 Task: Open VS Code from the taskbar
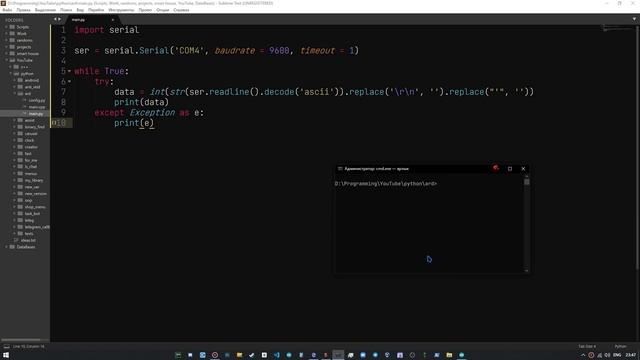point(276,355)
